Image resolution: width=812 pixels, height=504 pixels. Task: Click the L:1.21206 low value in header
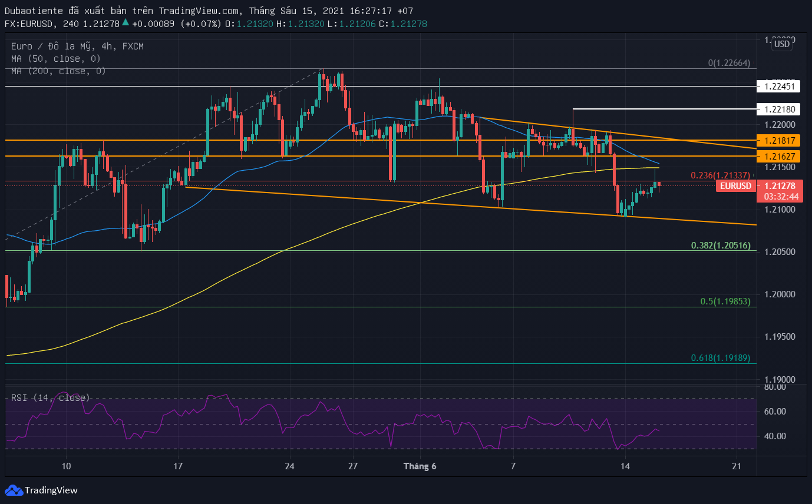pos(352,24)
